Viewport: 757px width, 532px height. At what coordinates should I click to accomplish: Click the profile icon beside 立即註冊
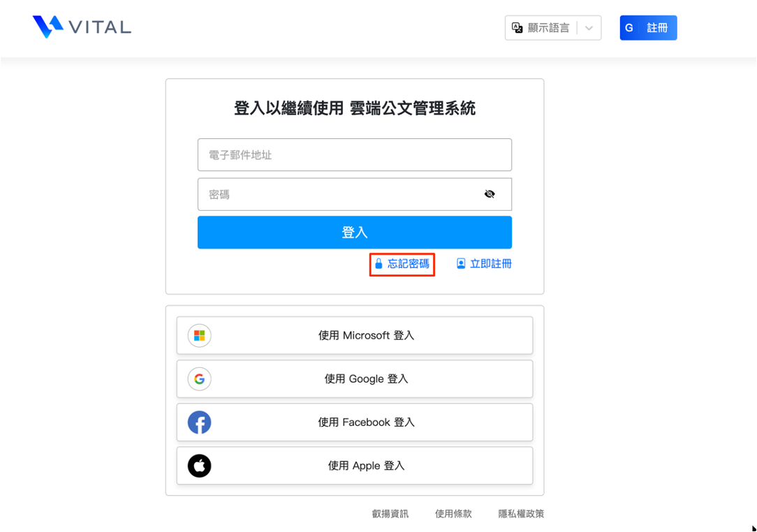(x=461, y=264)
